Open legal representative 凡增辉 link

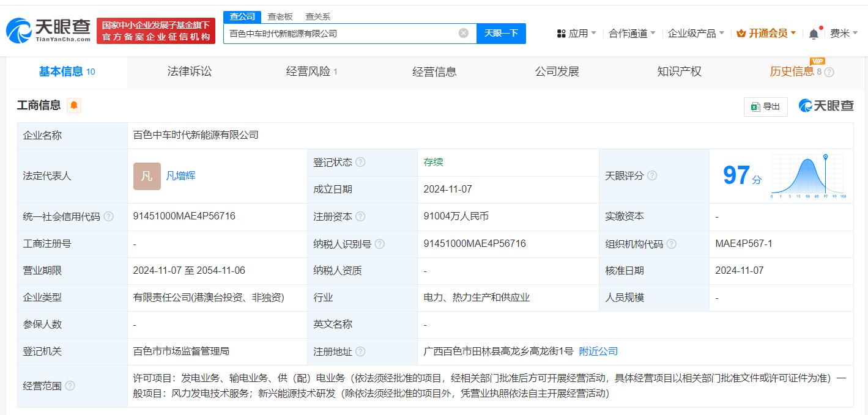pos(180,176)
